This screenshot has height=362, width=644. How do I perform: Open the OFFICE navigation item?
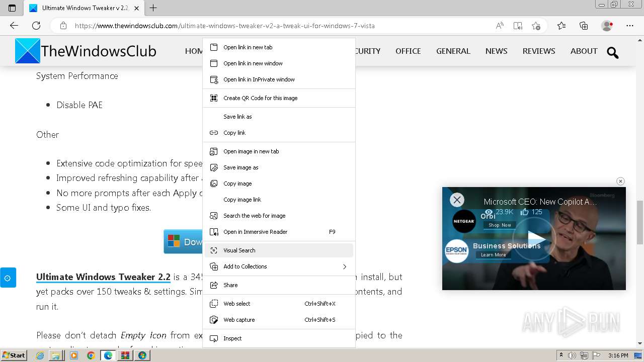point(408,51)
